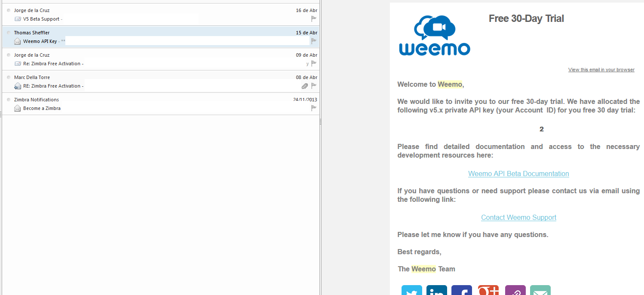This screenshot has width=644, height=295.
Task: Toggle read status dot for Zimbra Notifications
Action: point(9,100)
